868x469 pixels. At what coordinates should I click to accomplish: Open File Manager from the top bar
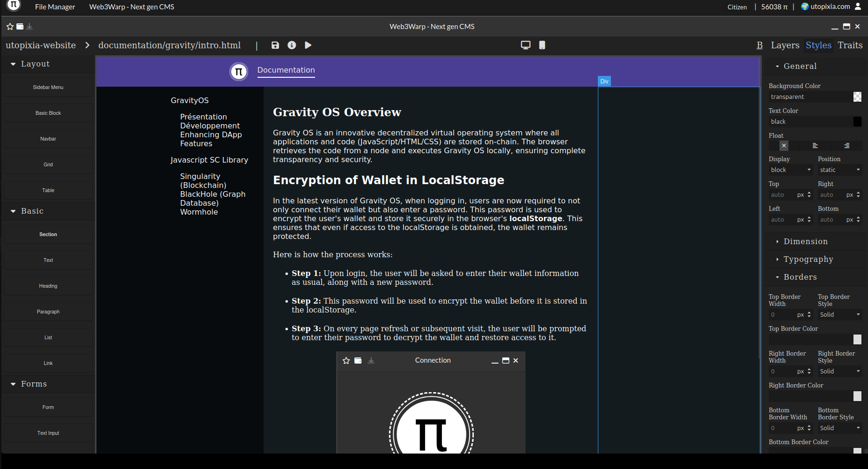coord(55,7)
